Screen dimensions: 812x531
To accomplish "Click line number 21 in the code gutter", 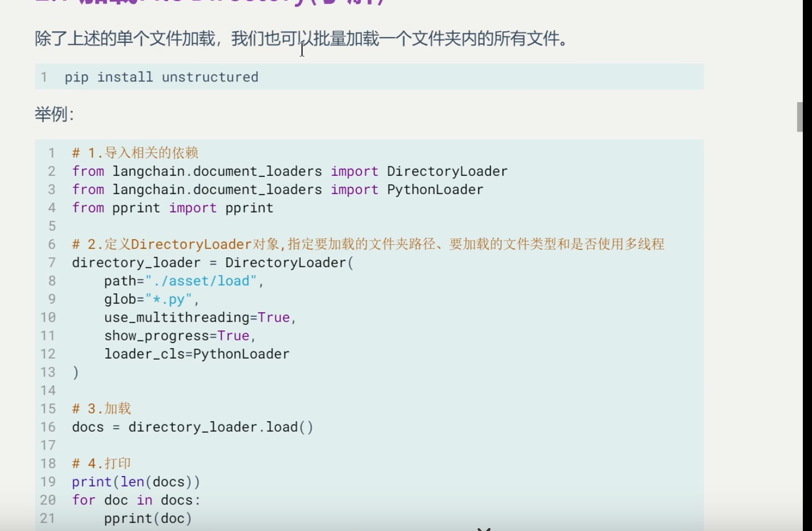I will pos(48,518).
